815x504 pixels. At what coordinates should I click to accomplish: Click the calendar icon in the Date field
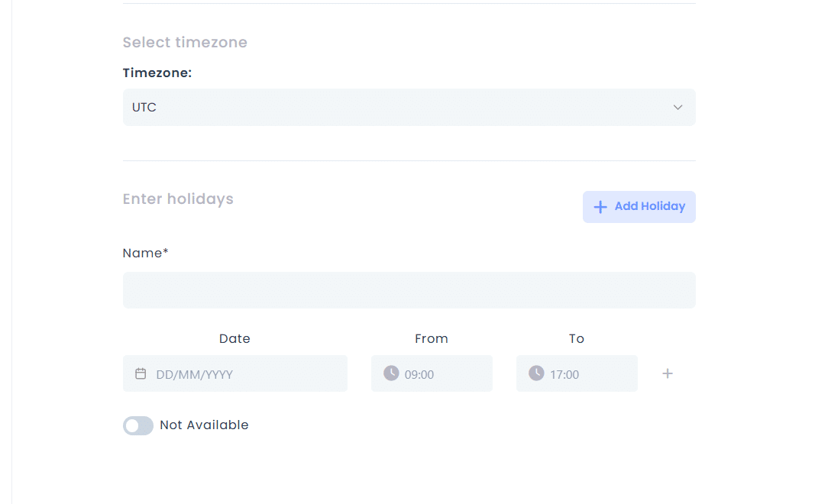(141, 373)
